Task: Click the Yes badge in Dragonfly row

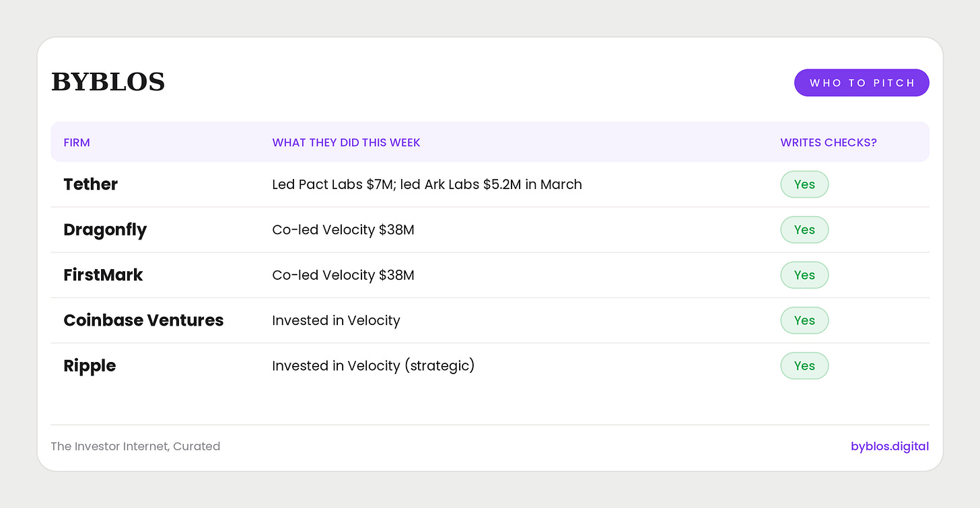Action: point(804,229)
